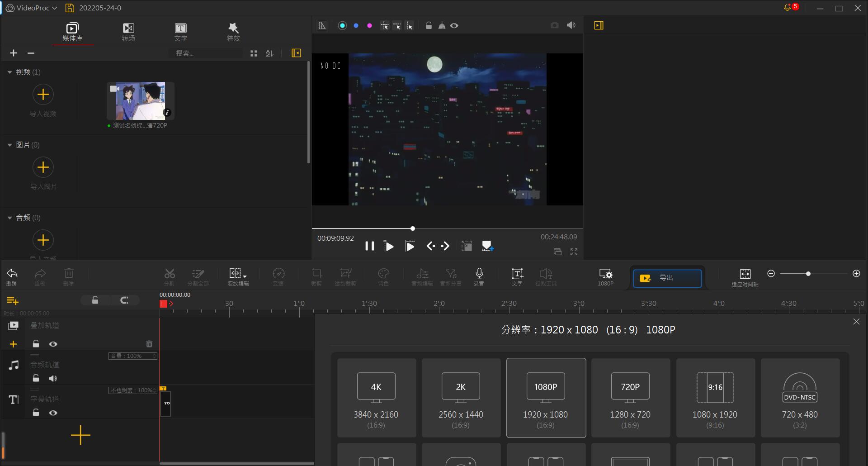Open the 1080P project settings
Screen dimensions: 868x466
point(605,277)
